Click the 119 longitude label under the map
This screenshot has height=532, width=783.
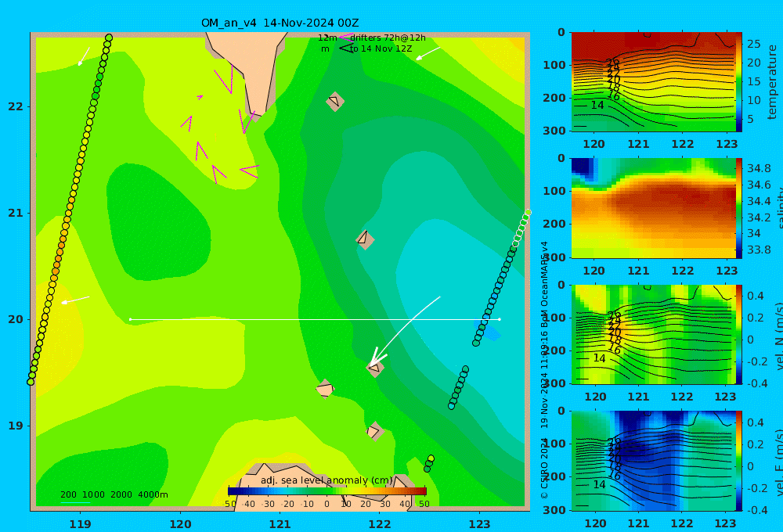click(81, 524)
